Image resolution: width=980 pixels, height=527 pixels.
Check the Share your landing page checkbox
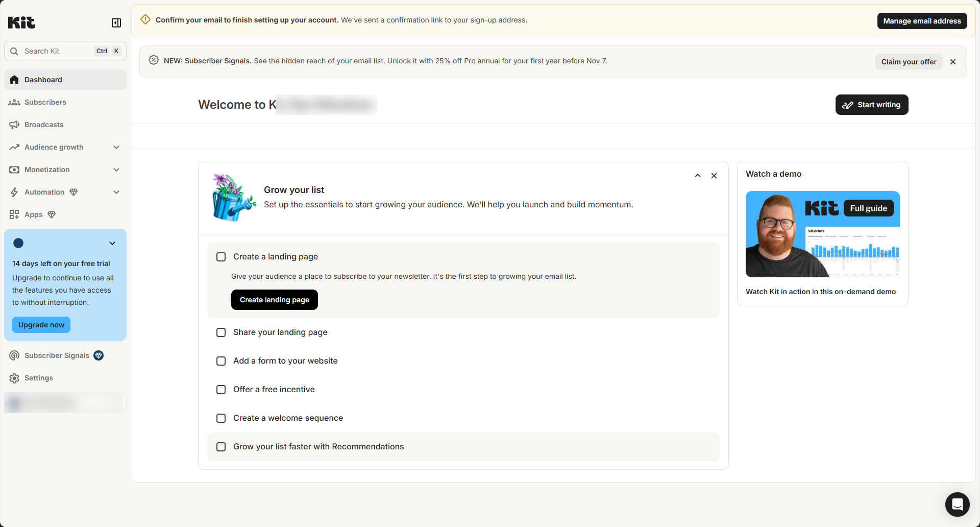(221, 332)
